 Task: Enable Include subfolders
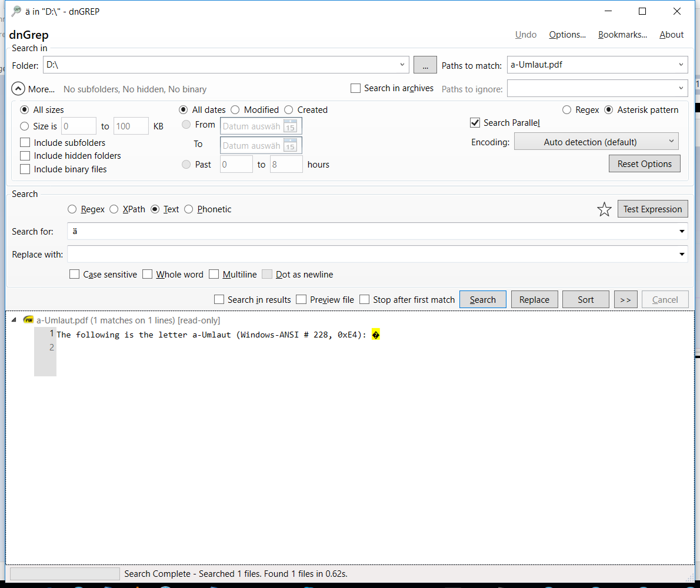point(25,142)
